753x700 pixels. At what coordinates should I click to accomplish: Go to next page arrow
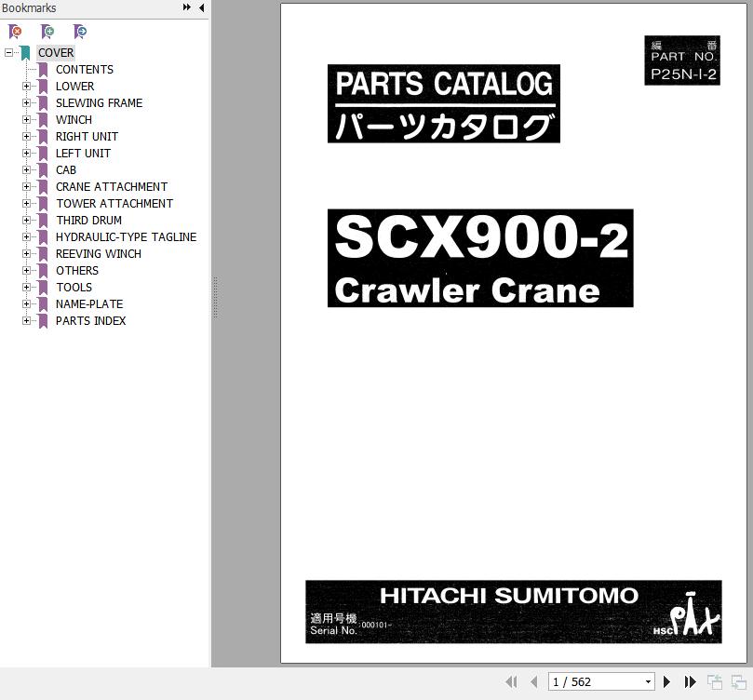(x=666, y=681)
